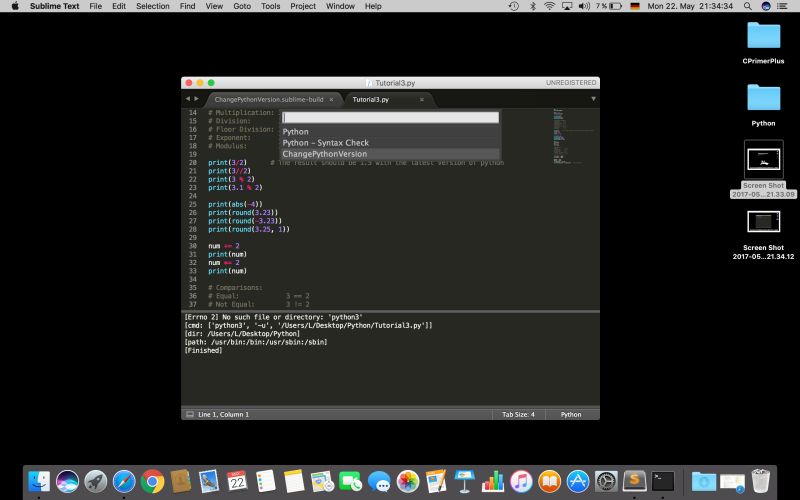The width and height of the screenshot is (800, 500).
Task: Open the Selection menu
Action: pyautogui.click(x=153, y=6)
